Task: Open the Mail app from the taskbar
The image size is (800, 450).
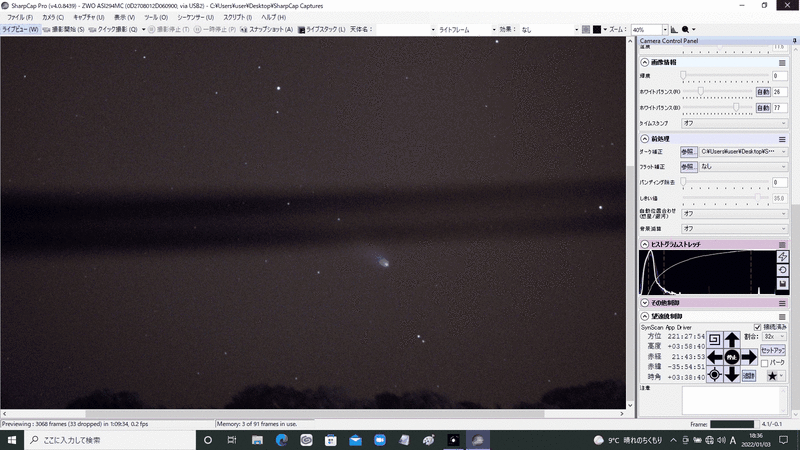Action: [x=355, y=440]
